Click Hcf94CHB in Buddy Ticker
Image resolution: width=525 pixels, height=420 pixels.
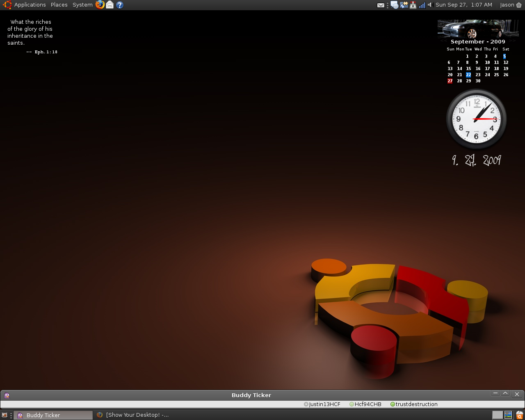click(x=368, y=404)
